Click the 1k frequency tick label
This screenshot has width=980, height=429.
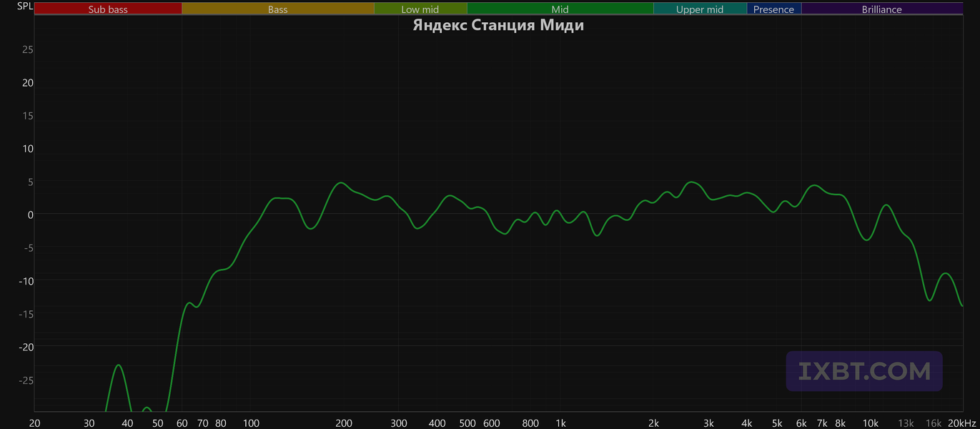[x=560, y=423]
